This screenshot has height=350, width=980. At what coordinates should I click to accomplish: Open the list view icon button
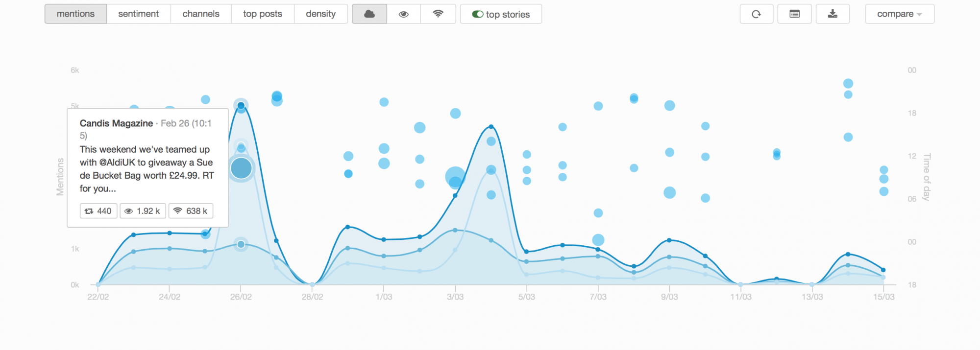coord(794,14)
